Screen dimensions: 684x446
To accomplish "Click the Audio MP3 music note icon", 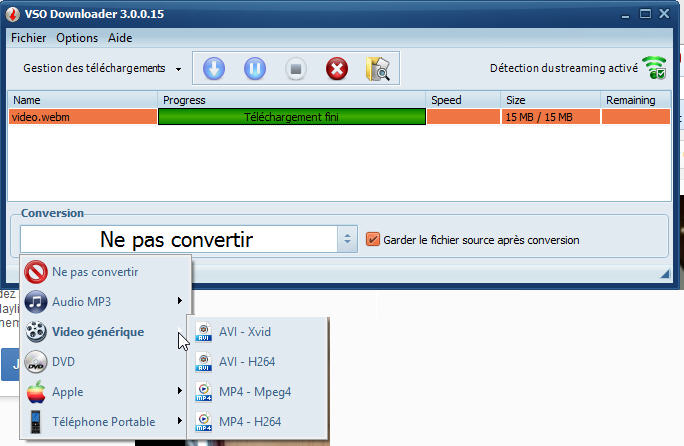I will pyautogui.click(x=36, y=302).
